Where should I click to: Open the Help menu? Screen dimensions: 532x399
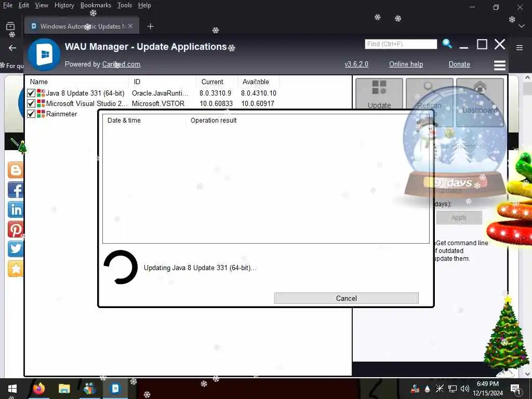coord(144,5)
